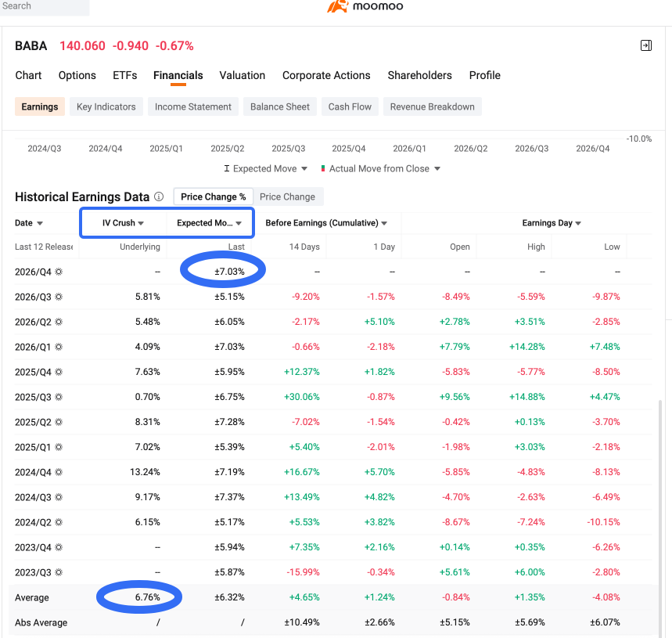This screenshot has width=672, height=638.
Task: Select the Financials tab
Action: click(178, 75)
